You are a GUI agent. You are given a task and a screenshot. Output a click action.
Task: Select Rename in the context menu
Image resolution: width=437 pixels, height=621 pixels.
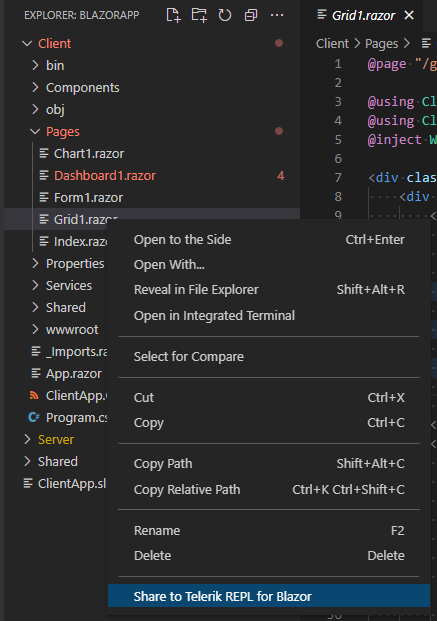[269, 530]
